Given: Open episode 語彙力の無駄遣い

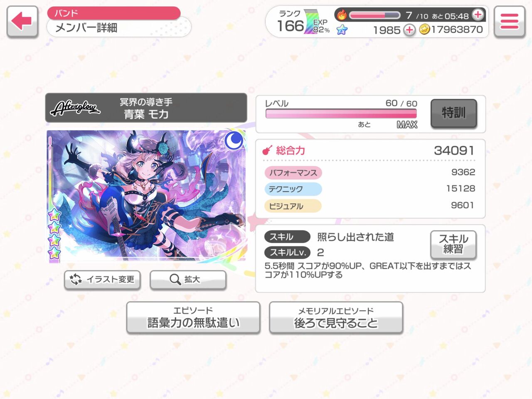Looking at the screenshot, I should pos(193,318).
